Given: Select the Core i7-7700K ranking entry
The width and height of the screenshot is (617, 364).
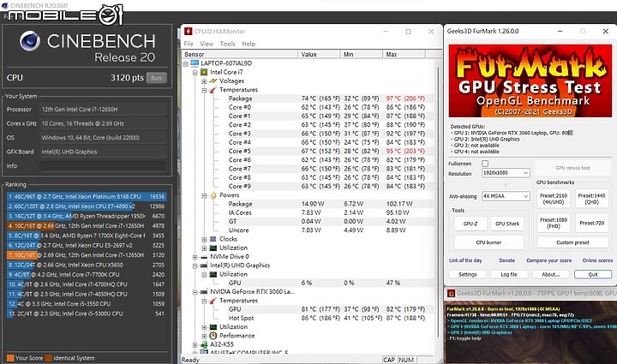Looking at the screenshot, I should pos(87,274).
